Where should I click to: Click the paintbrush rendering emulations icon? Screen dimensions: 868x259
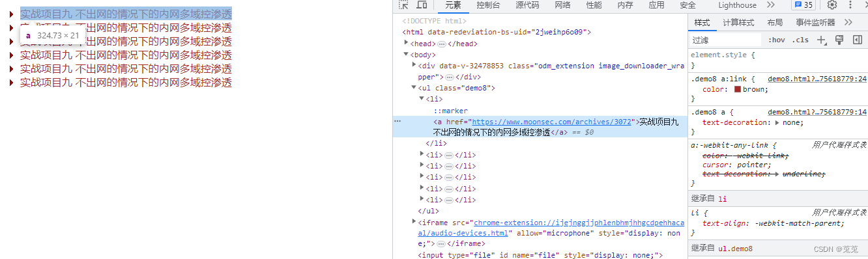click(839, 40)
